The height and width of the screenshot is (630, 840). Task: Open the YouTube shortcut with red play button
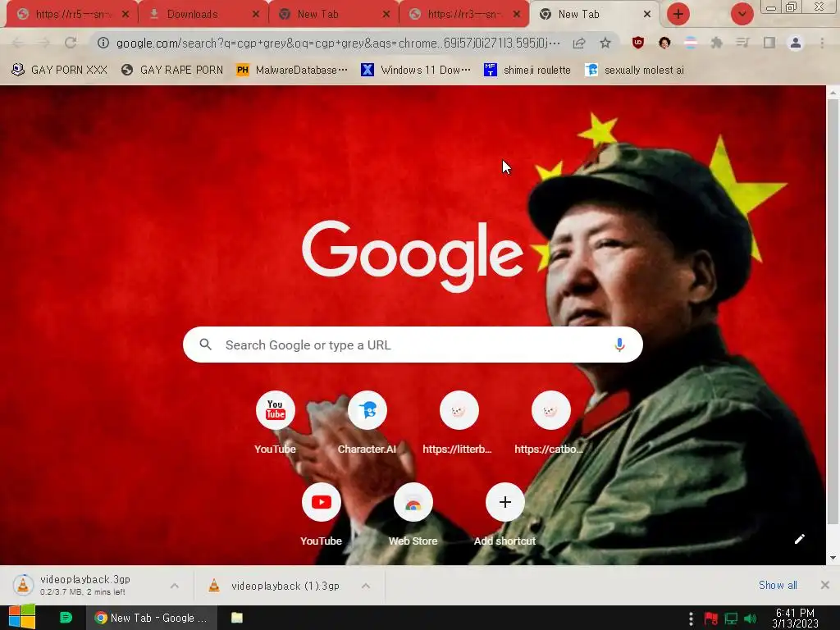pos(322,502)
